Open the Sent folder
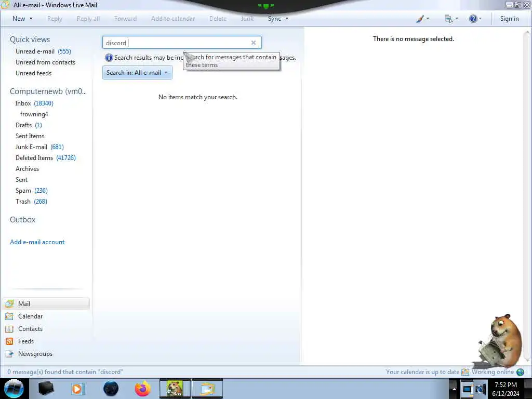The height and width of the screenshot is (399, 532). tap(21, 179)
